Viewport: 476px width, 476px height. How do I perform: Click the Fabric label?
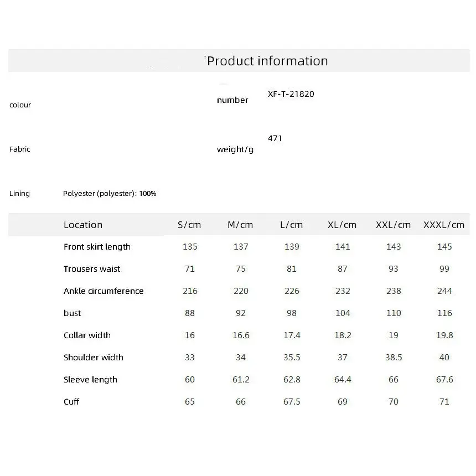pyautogui.click(x=20, y=149)
